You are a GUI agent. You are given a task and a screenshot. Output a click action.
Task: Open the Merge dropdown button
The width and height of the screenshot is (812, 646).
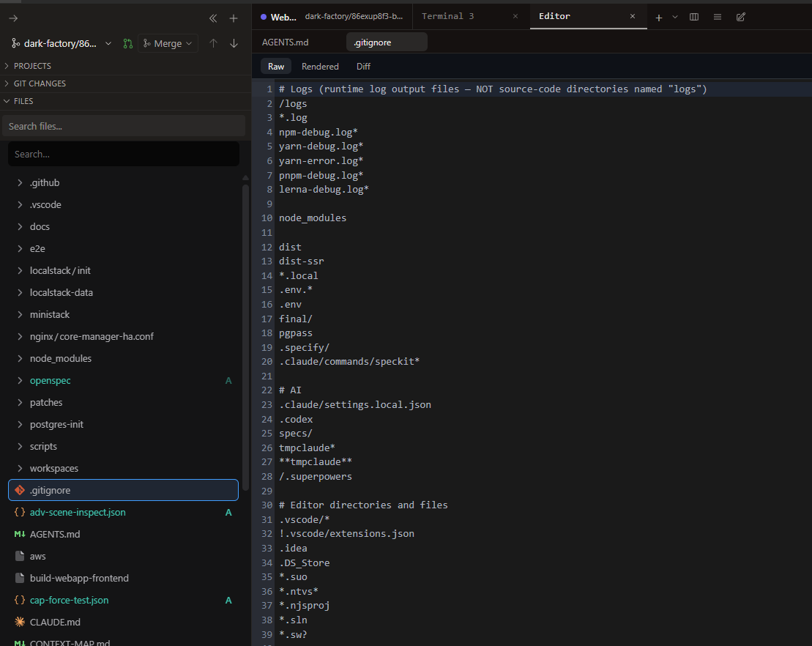click(x=168, y=43)
